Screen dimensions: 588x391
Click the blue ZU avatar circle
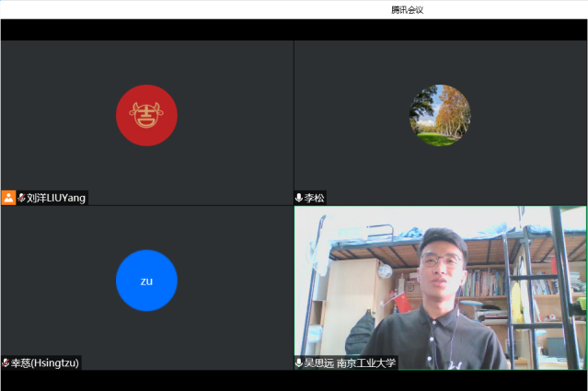[146, 281]
